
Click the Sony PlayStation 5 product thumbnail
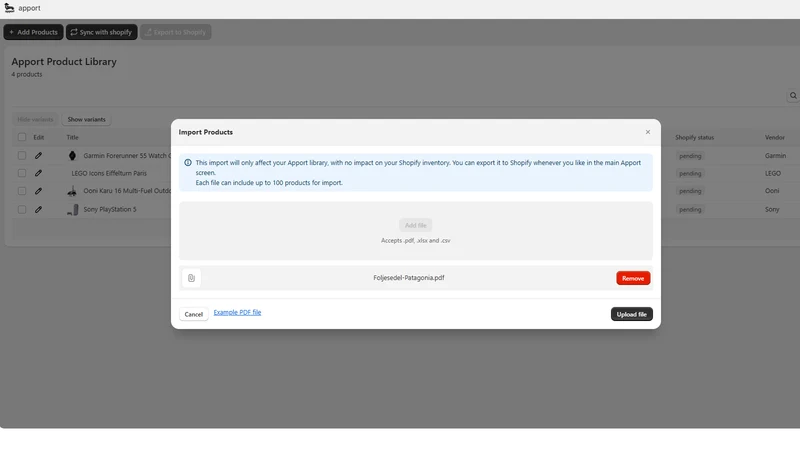(73, 209)
